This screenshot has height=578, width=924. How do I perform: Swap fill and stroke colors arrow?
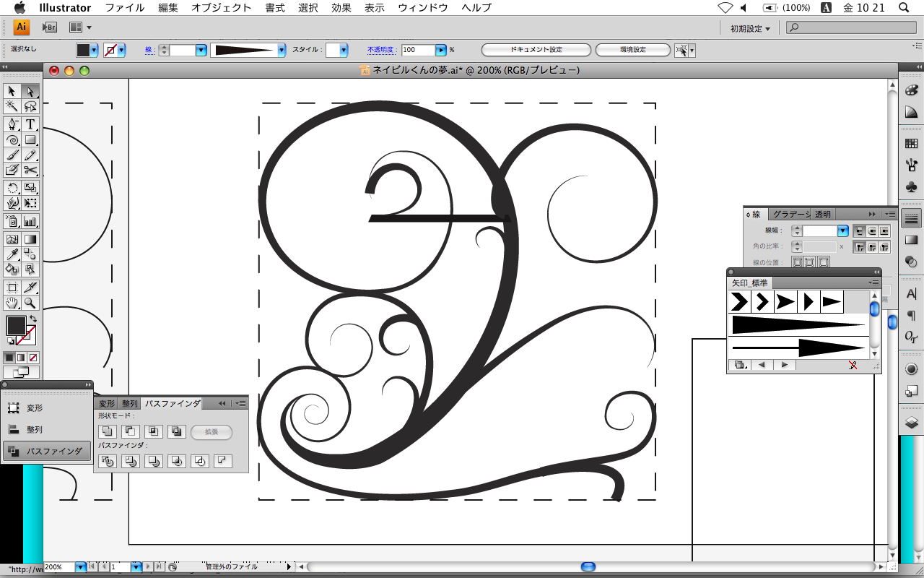pyautogui.click(x=32, y=319)
